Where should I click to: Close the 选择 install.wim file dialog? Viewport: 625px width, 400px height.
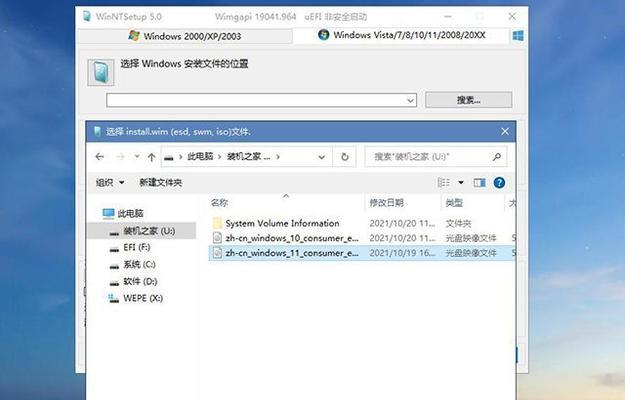(505, 131)
